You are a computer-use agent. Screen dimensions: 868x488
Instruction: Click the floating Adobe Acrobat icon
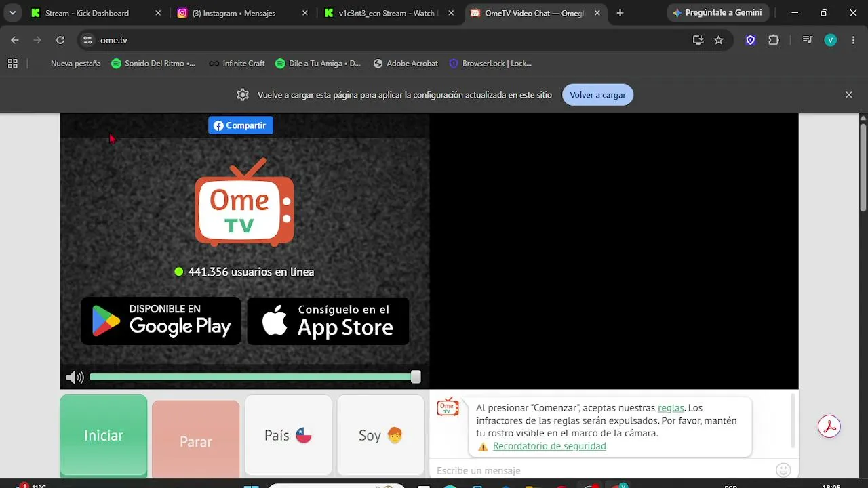point(829,426)
